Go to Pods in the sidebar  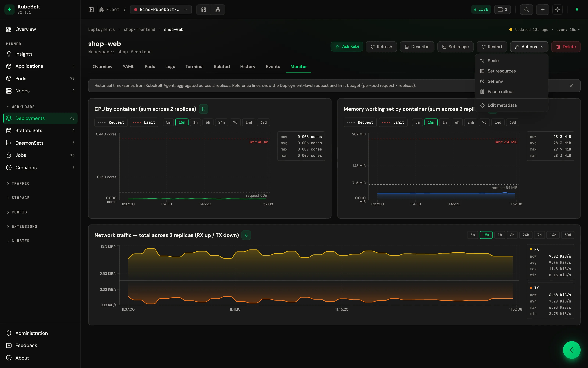[x=40, y=78]
